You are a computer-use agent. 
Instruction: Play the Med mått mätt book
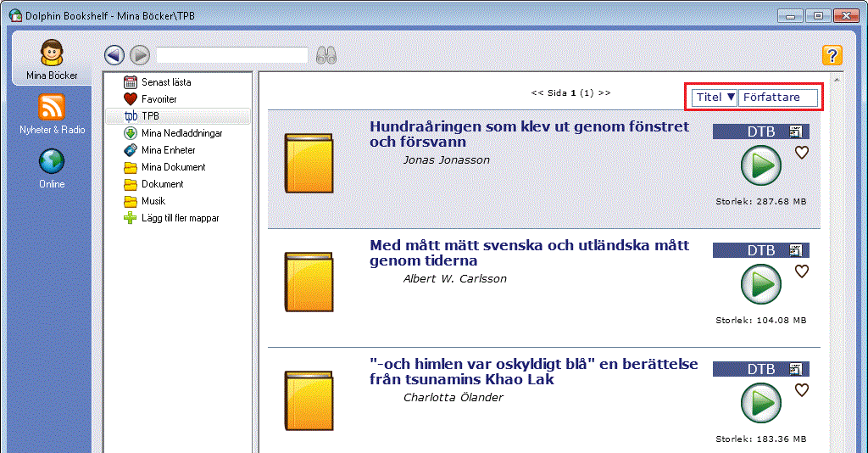point(761,284)
